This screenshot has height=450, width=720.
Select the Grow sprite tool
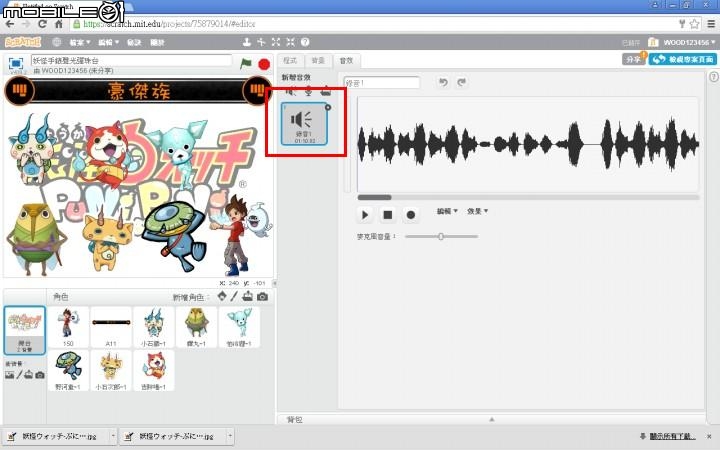coord(276,42)
